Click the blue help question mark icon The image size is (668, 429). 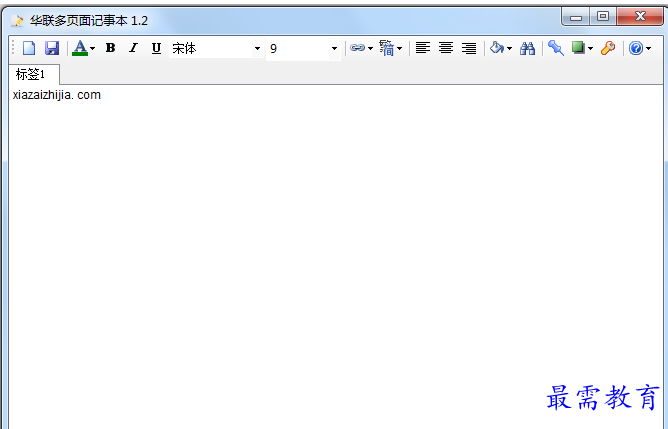click(x=636, y=48)
